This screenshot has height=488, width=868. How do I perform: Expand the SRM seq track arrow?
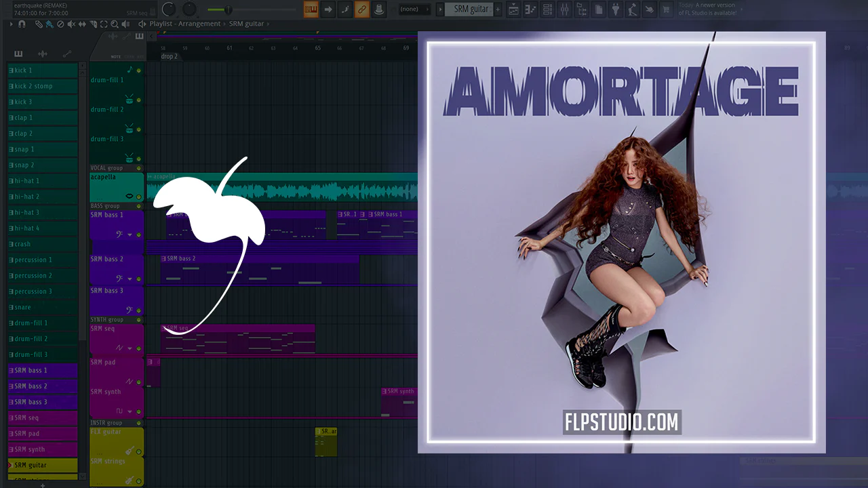(x=130, y=348)
